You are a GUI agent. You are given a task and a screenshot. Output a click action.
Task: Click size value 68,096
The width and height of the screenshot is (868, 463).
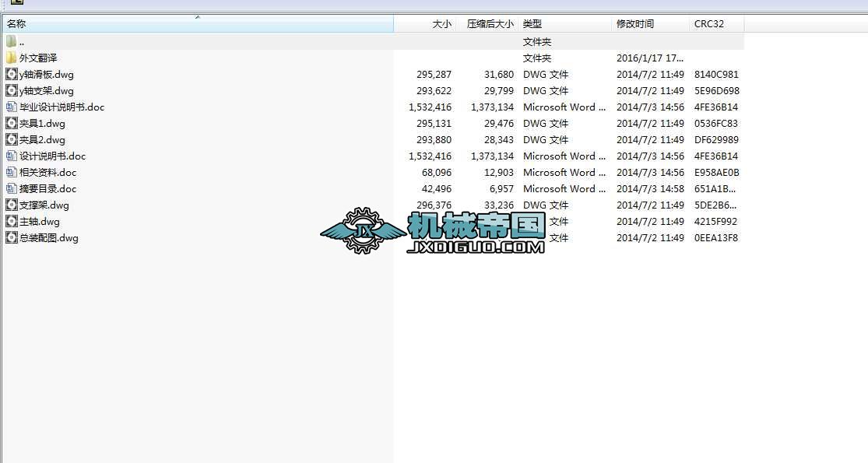[437, 172]
